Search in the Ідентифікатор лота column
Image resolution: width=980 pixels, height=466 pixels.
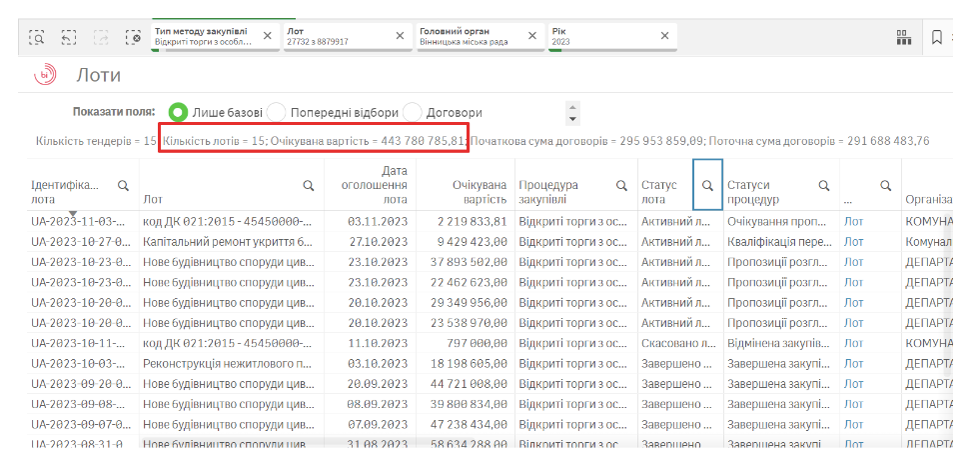pos(124,185)
